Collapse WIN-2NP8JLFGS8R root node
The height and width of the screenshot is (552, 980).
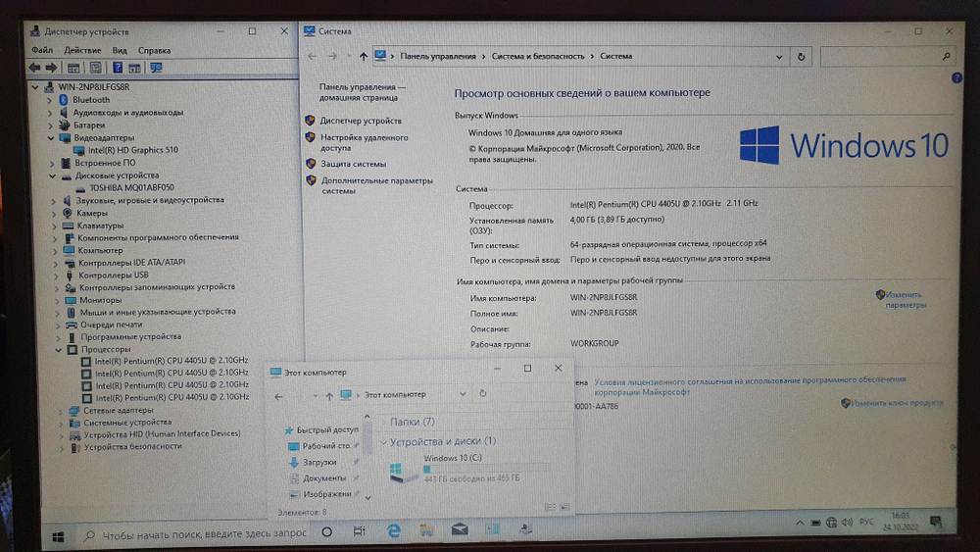35,87
